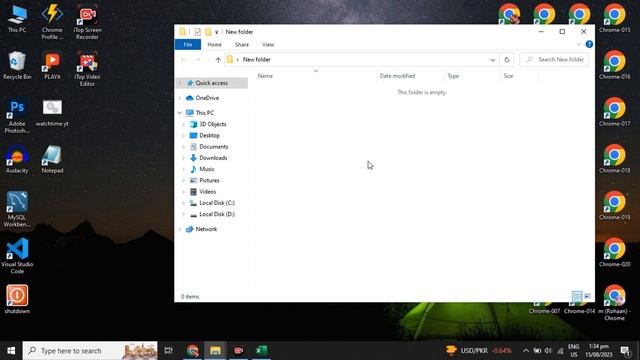Switch to Details view layout icon
Viewport: 640px width, 360px height.
click(x=577, y=296)
